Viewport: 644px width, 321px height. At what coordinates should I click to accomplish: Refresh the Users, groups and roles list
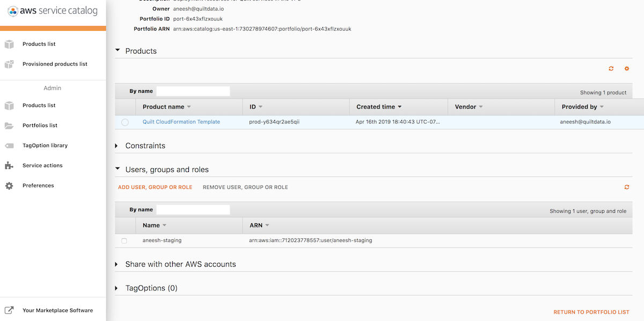coord(627,187)
